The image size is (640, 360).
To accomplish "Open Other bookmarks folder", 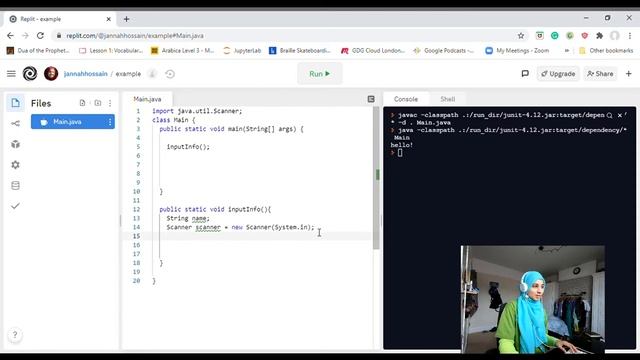I will [x=606, y=51].
